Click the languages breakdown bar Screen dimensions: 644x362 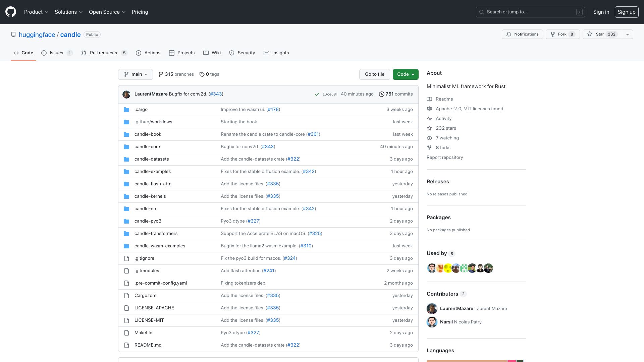coord(476,361)
